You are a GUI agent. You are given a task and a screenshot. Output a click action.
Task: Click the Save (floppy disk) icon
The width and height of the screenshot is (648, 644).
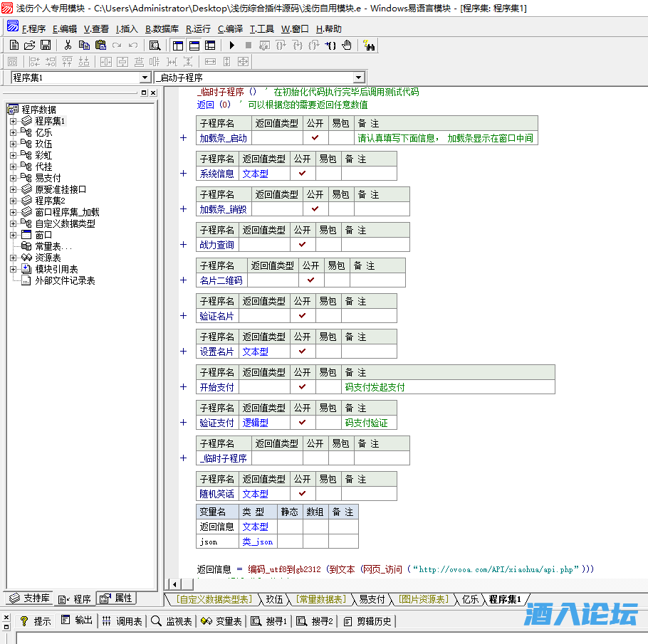tap(45, 45)
